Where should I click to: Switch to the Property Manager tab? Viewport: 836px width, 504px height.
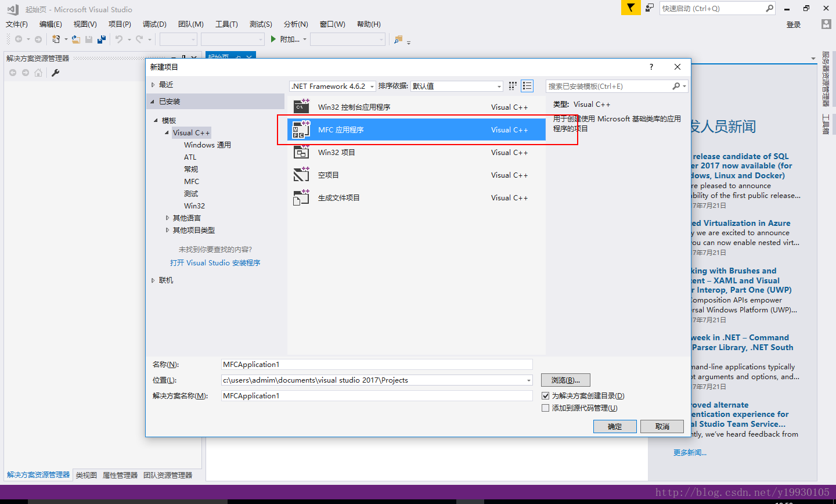120,475
